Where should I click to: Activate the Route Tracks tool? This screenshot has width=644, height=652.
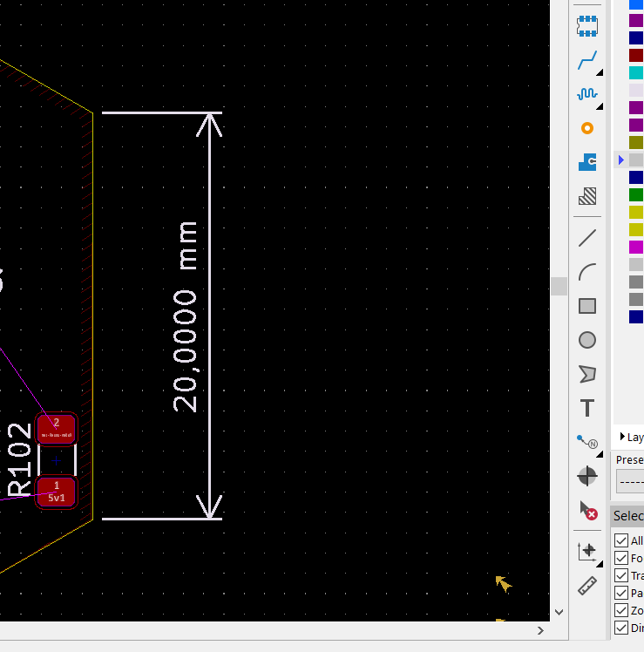click(x=587, y=60)
